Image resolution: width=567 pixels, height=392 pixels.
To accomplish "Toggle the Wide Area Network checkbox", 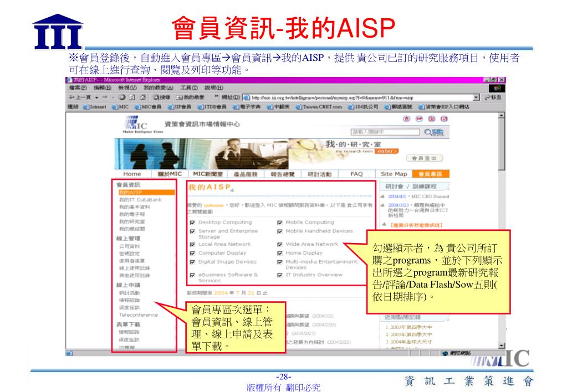I will point(279,245).
